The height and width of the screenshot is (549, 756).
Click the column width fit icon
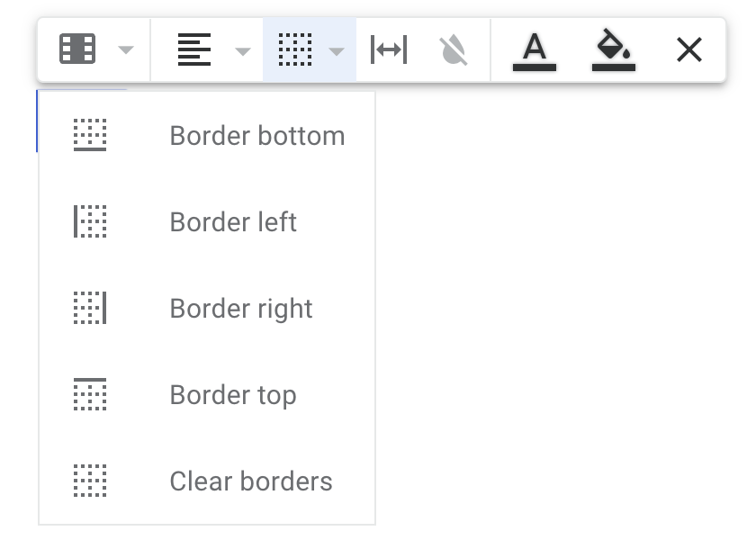[389, 49]
